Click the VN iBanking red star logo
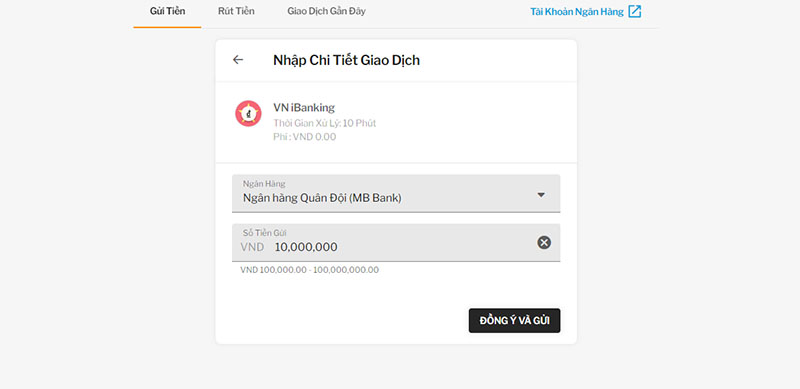 coord(248,114)
